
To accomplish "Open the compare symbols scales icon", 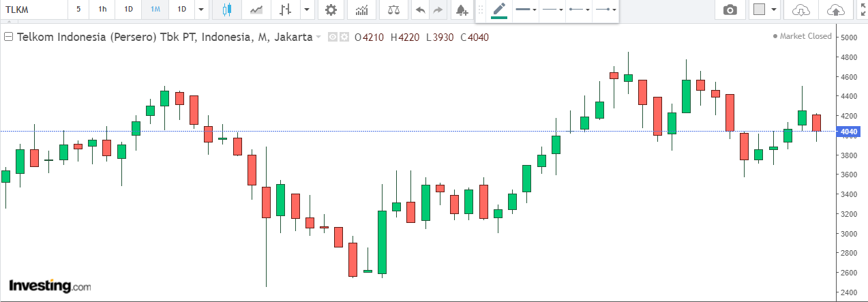I will pyautogui.click(x=394, y=10).
